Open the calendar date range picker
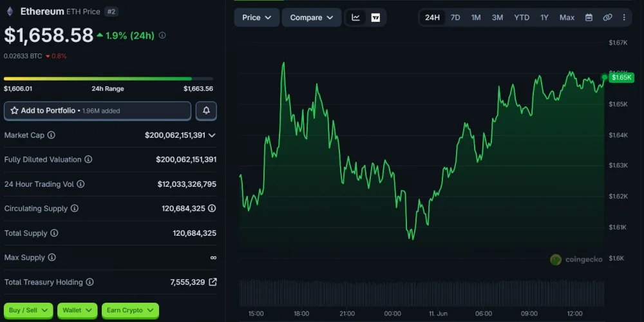Viewport: 644px width, 322px height. point(589,17)
